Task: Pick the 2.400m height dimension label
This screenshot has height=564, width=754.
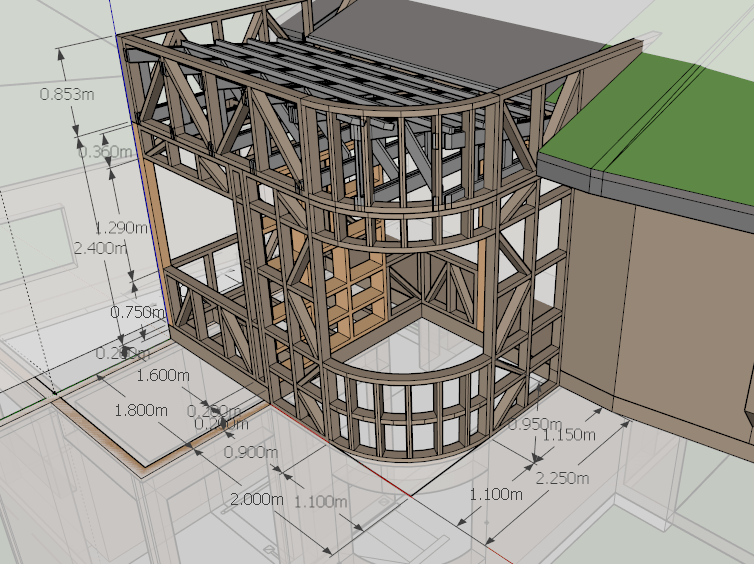Action: point(102,247)
